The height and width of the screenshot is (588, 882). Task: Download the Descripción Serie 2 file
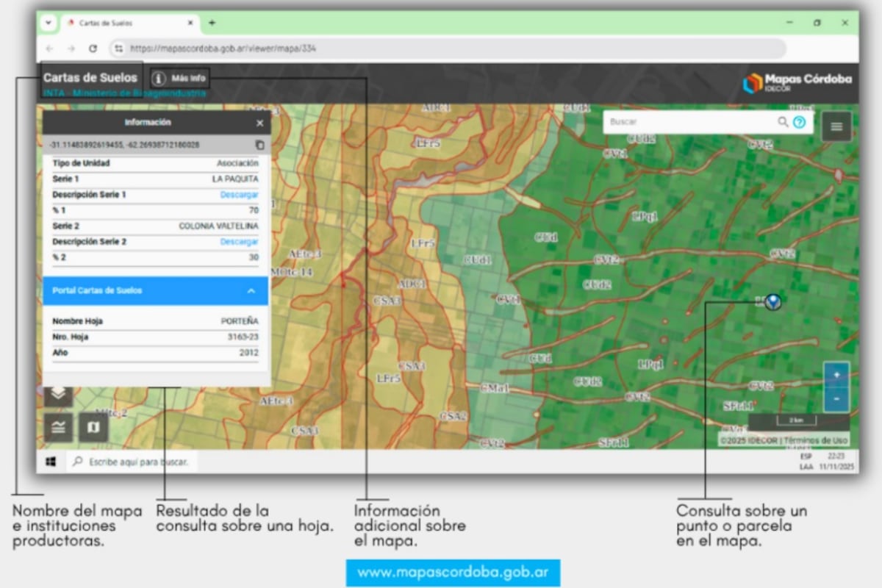pyautogui.click(x=240, y=242)
